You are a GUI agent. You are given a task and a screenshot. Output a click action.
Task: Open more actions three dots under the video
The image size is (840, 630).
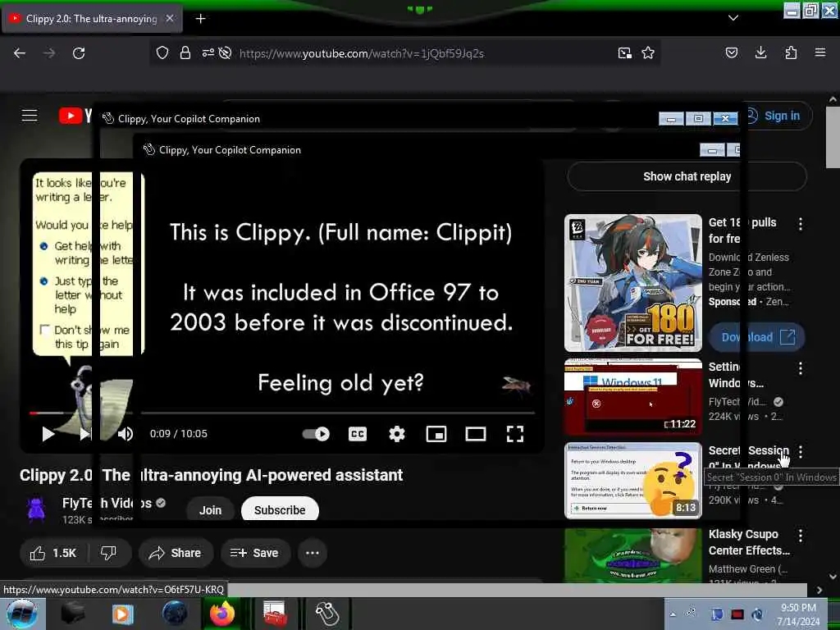point(313,553)
